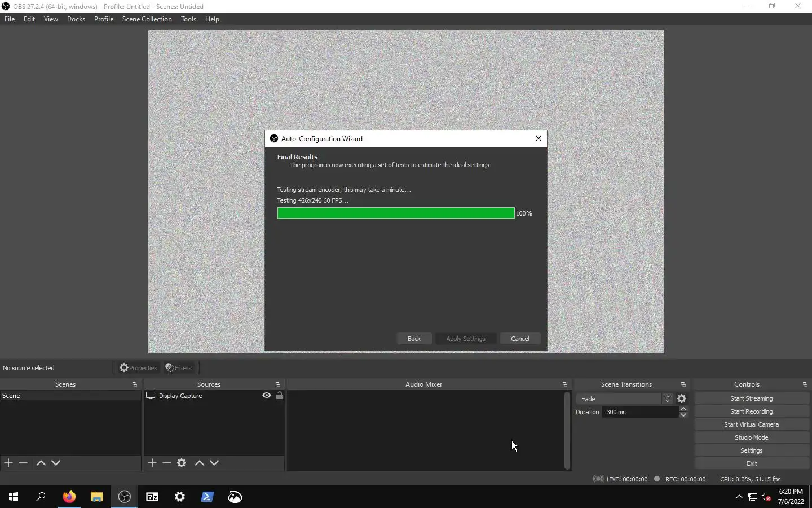Open Windows Start menu

click(x=14, y=497)
